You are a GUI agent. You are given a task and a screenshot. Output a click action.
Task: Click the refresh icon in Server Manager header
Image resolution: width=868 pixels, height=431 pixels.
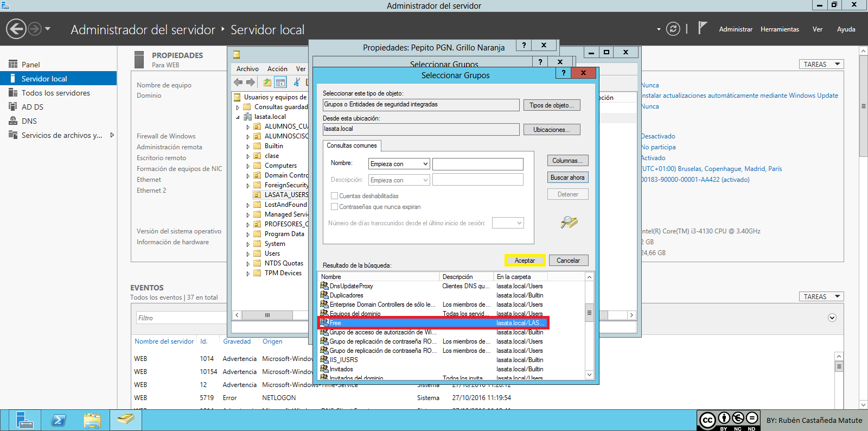(673, 29)
